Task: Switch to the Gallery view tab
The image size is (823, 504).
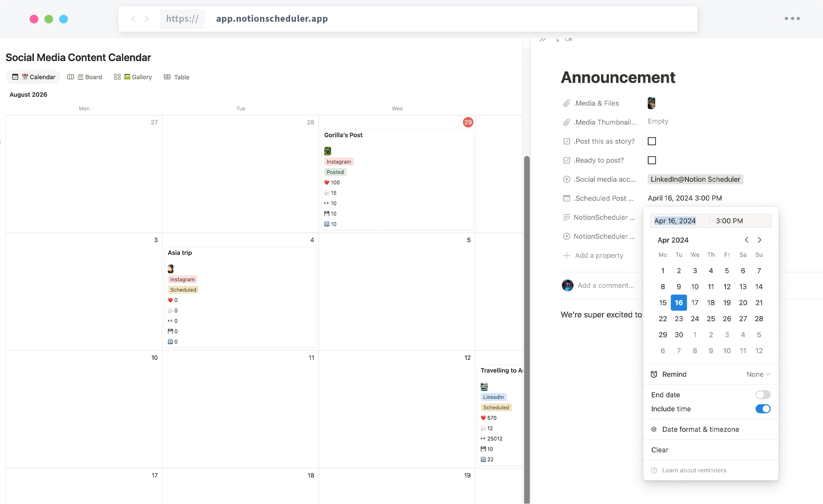Action: [x=133, y=77]
